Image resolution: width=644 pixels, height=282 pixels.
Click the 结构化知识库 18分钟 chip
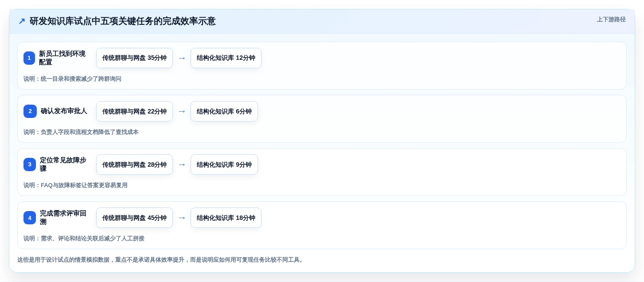click(226, 218)
